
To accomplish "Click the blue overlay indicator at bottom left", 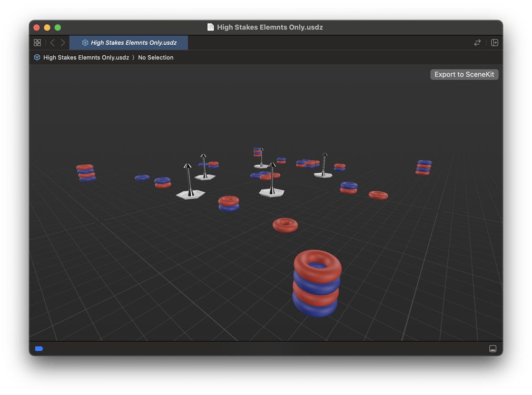I will 39,349.
